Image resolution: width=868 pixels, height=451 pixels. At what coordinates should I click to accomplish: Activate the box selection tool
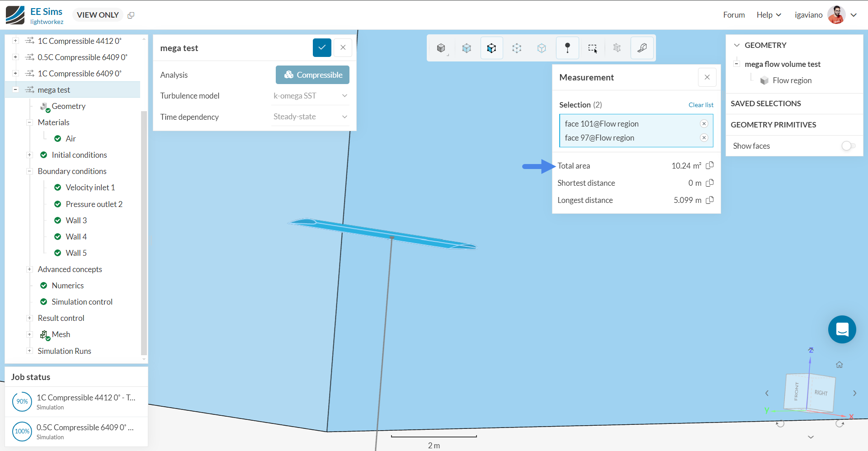tap(592, 48)
